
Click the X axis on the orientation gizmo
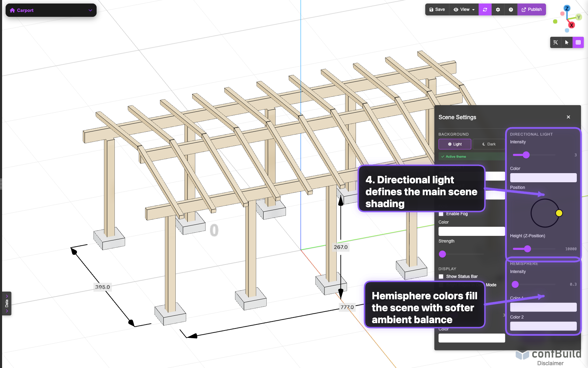(x=572, y=25)
